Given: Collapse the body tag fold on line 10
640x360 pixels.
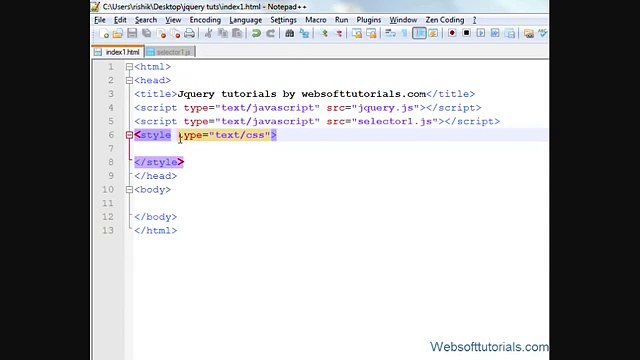Looking at the screenshot, I should click(x=129, y=190).
